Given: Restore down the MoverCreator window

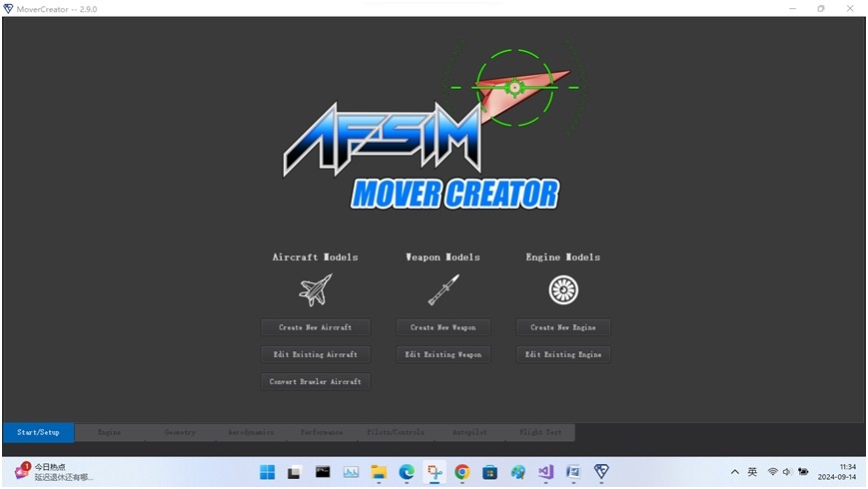Looking at the screenshot, I should (821, 8).
